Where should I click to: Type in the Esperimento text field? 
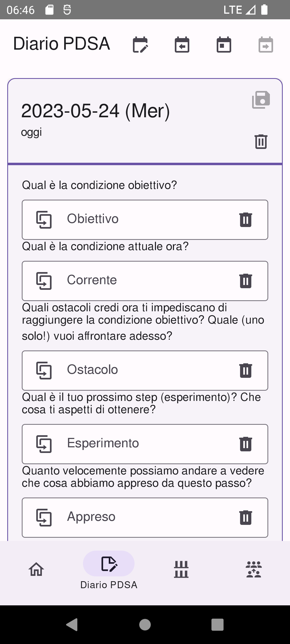(x=145, y=444)
